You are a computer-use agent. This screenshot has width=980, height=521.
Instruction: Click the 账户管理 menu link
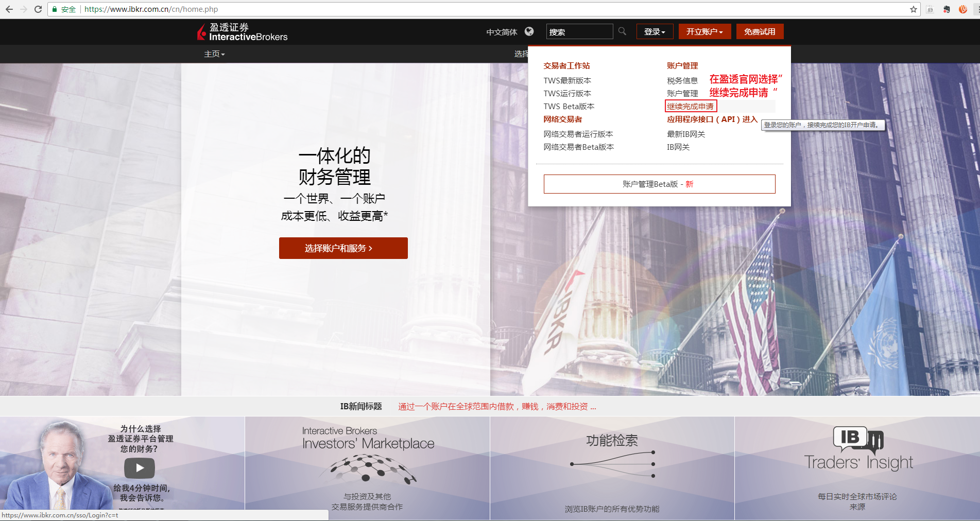(x=682, y=93)
